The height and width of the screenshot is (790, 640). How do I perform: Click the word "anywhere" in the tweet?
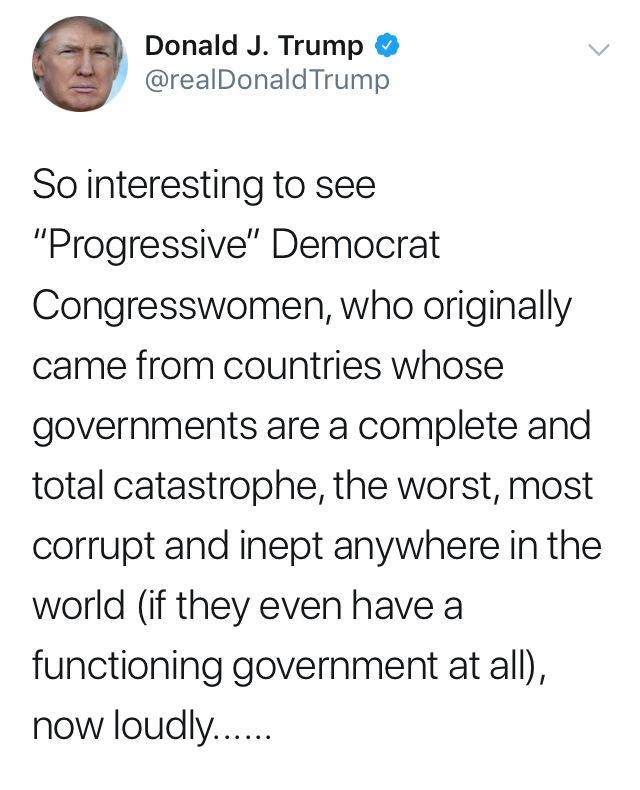416,548
